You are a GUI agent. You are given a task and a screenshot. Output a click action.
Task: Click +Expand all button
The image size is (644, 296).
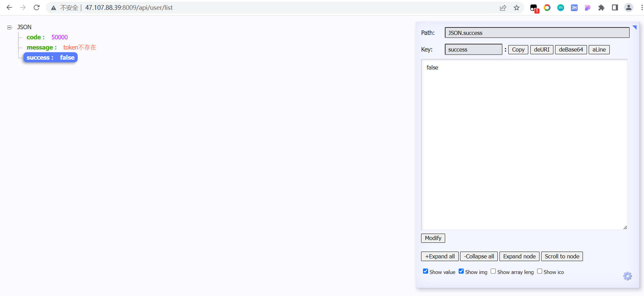pyautogui.click(x=440, y=256)
